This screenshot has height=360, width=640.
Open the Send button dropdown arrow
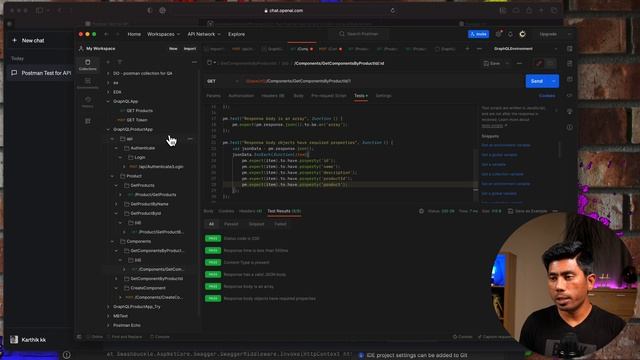[553, 81]
